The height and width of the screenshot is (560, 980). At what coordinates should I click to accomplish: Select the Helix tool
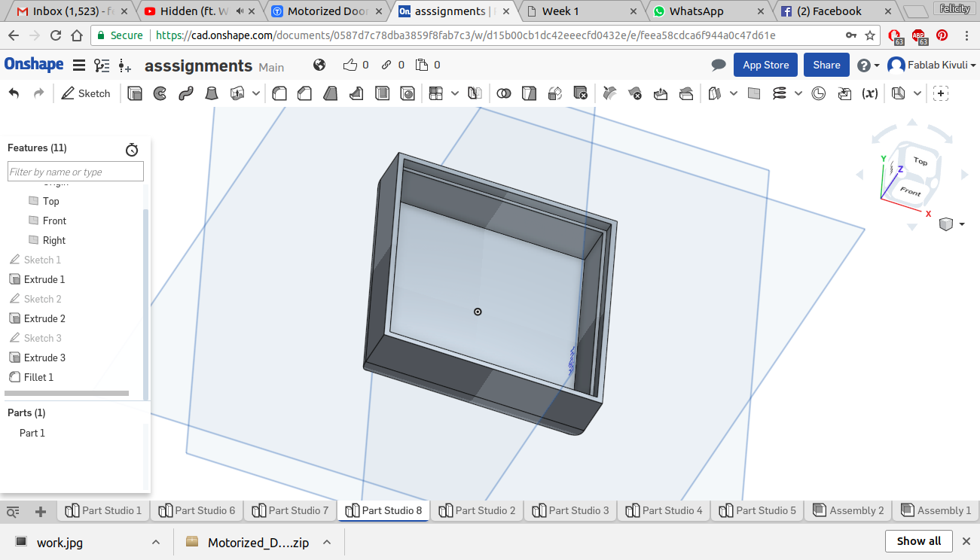coord(780,93)
